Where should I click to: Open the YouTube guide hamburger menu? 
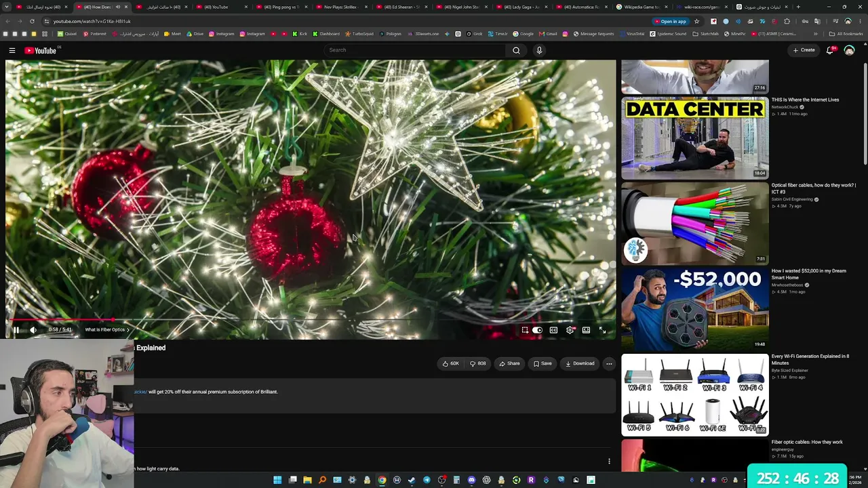coord(12,50)
